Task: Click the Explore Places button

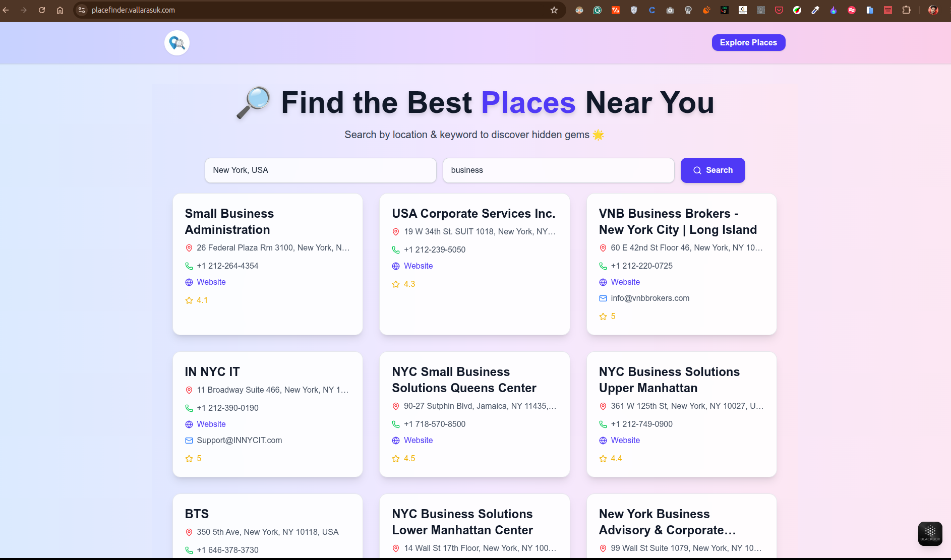Action: click(748, 43)
